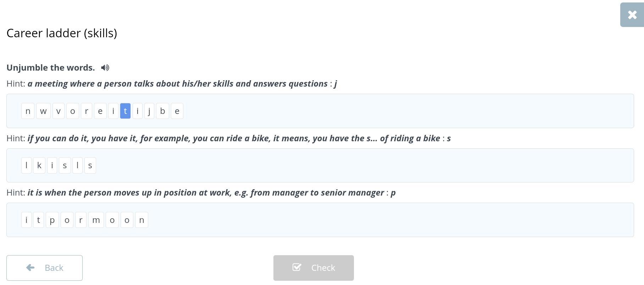The image size is (644, 285).
Task: Select the letter w tile
Action: point(43,111)
